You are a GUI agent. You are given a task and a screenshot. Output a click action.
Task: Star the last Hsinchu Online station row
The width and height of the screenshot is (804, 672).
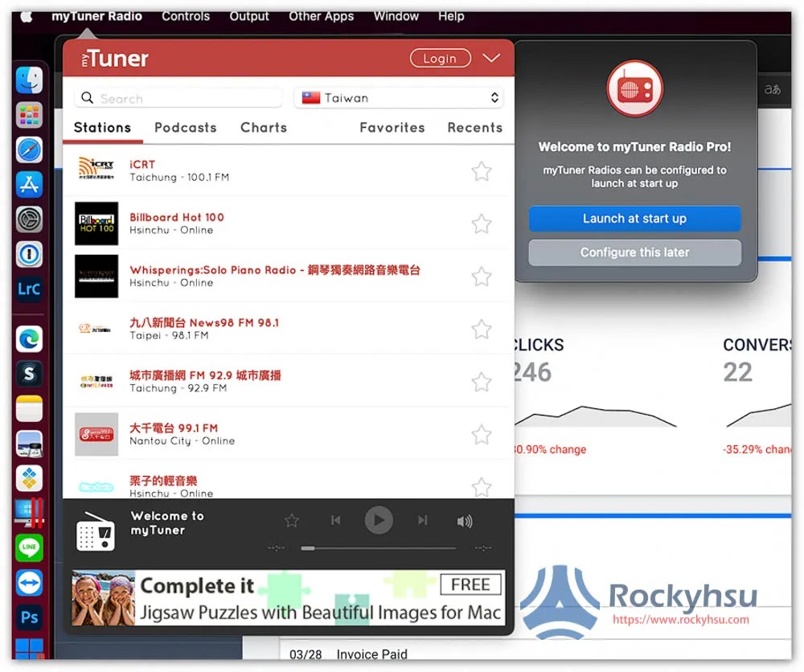click(x=482, y=487)
